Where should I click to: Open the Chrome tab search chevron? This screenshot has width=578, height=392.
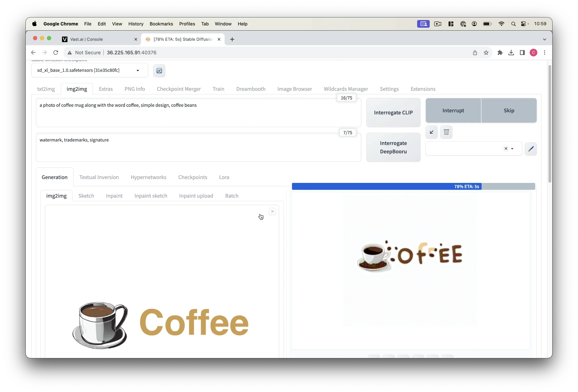point(544,39)
